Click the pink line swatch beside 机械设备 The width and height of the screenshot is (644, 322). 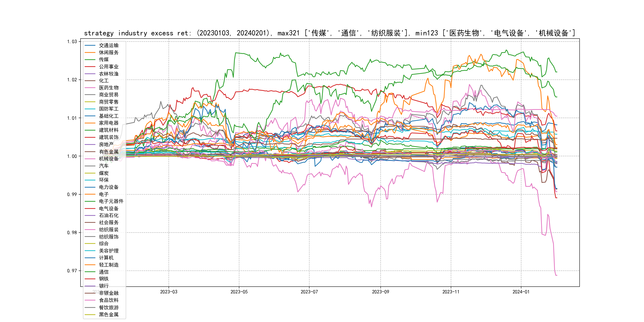pos(90,159)
